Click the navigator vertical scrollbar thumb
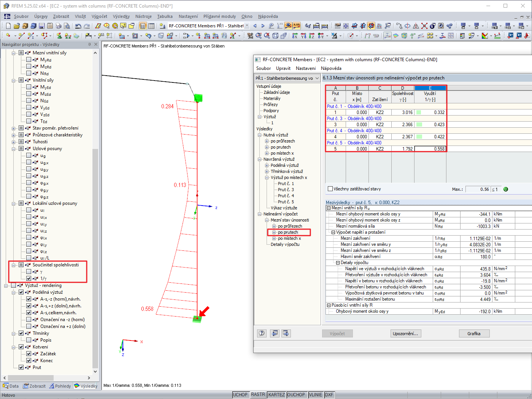This screenshot has width=532, height=399. 95,258
